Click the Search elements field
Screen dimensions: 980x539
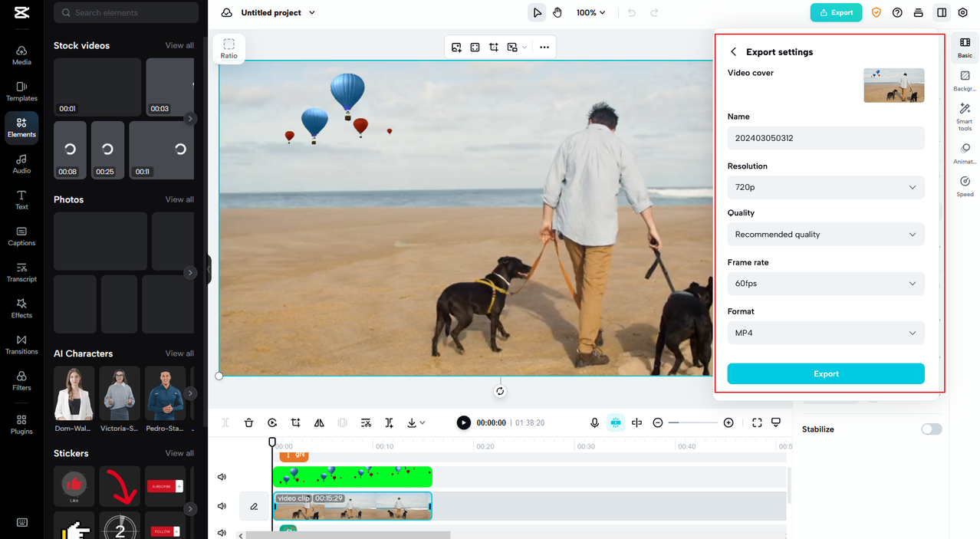[127, 12]
